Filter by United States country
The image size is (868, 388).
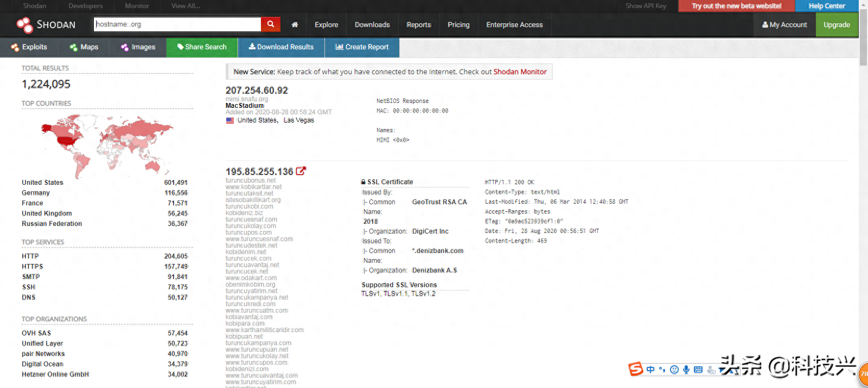pyautogui.click(x=42, y=183)
